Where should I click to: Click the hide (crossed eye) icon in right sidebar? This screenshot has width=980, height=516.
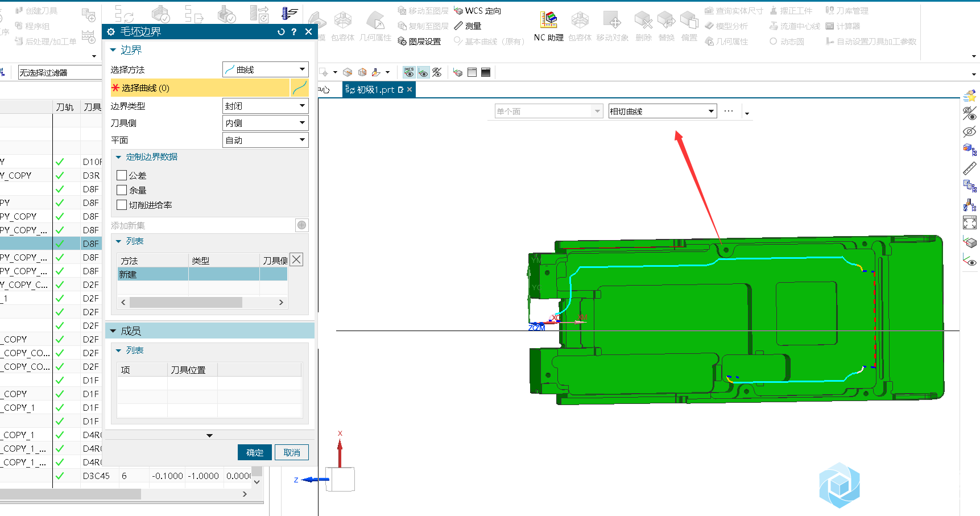(x=970, y=131)
